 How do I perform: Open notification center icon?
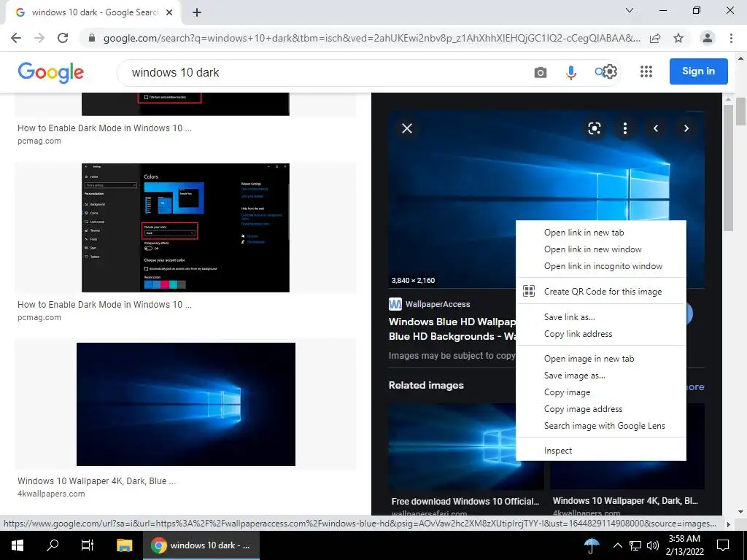[x=723, y=545]
